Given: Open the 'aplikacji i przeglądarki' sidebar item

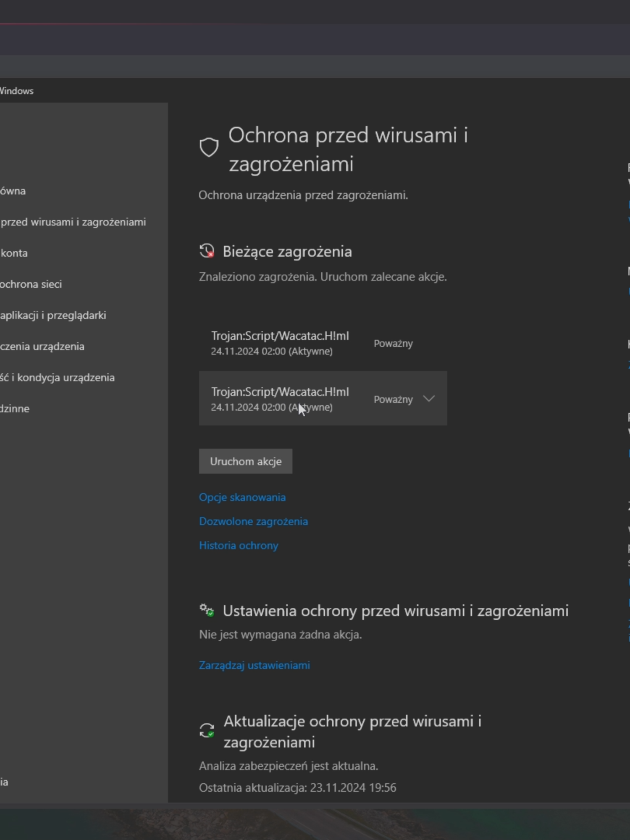Looking at the screenshot, I should [x=53, y=315].
